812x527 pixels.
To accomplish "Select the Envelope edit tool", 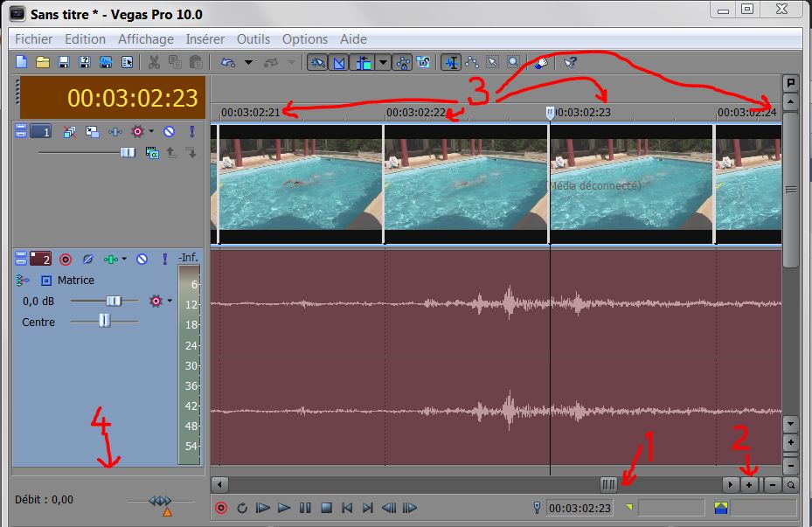I will [x=472, y=63].
